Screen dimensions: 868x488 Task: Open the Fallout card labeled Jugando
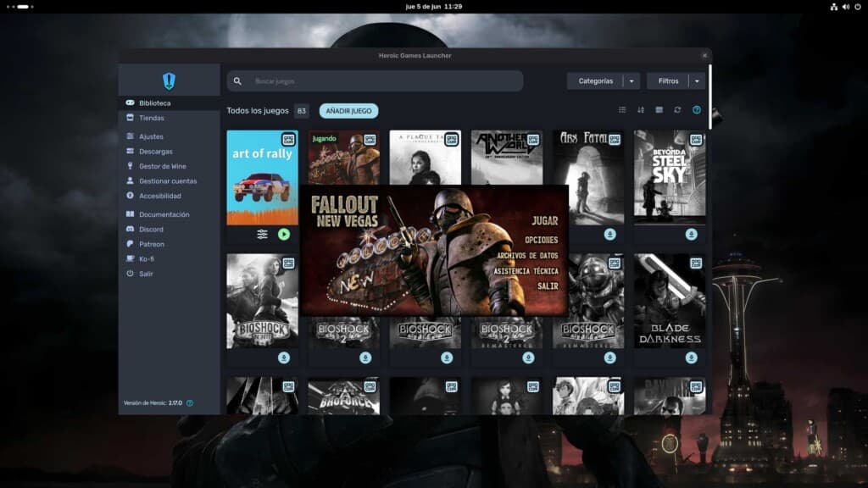click(344, 158)
